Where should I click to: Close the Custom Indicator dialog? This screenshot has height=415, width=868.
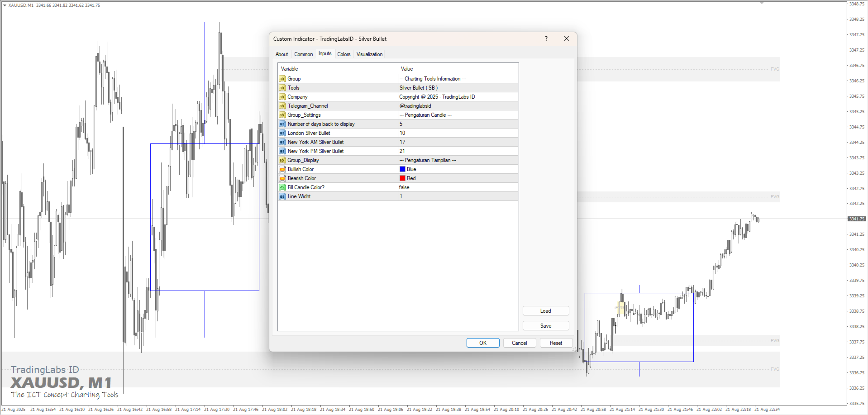[x=567, y=39]
